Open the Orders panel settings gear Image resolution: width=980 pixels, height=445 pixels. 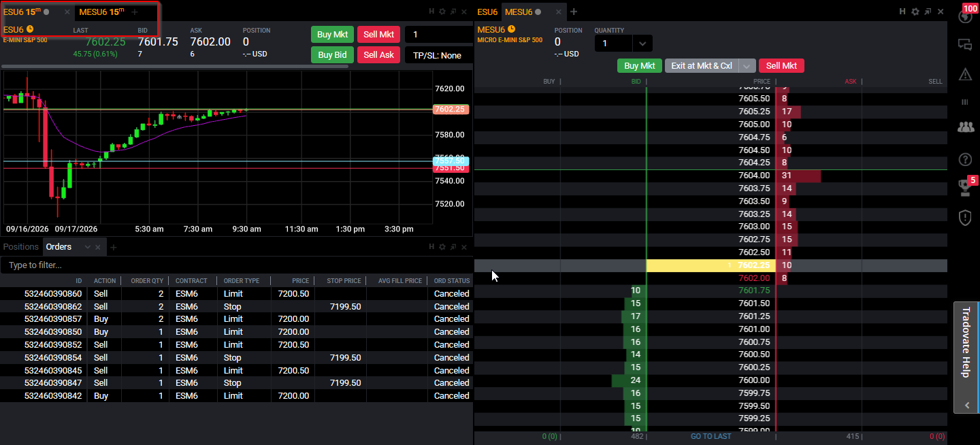(442, 247)
